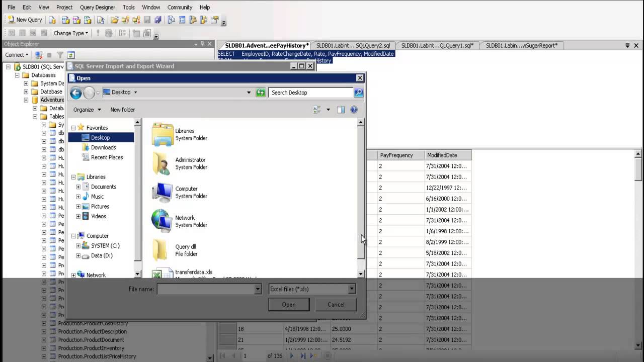Image resolution: width=644 pixels, height=362 pixels.
Task: Click the Forward arrow in Open dialog
Action: tap(89, 93)
